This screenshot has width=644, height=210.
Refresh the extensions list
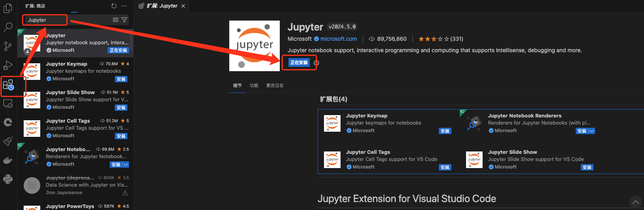coord(114,6)
